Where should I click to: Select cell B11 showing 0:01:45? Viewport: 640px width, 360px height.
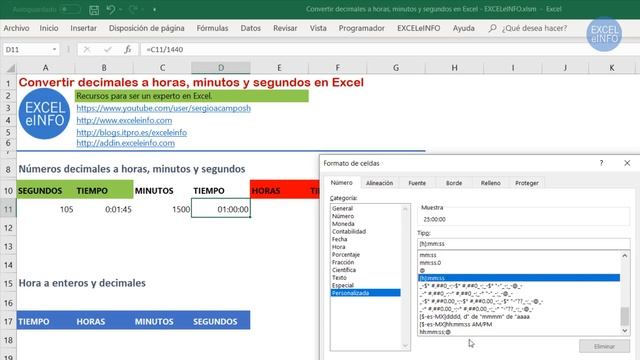coord(104,209)
